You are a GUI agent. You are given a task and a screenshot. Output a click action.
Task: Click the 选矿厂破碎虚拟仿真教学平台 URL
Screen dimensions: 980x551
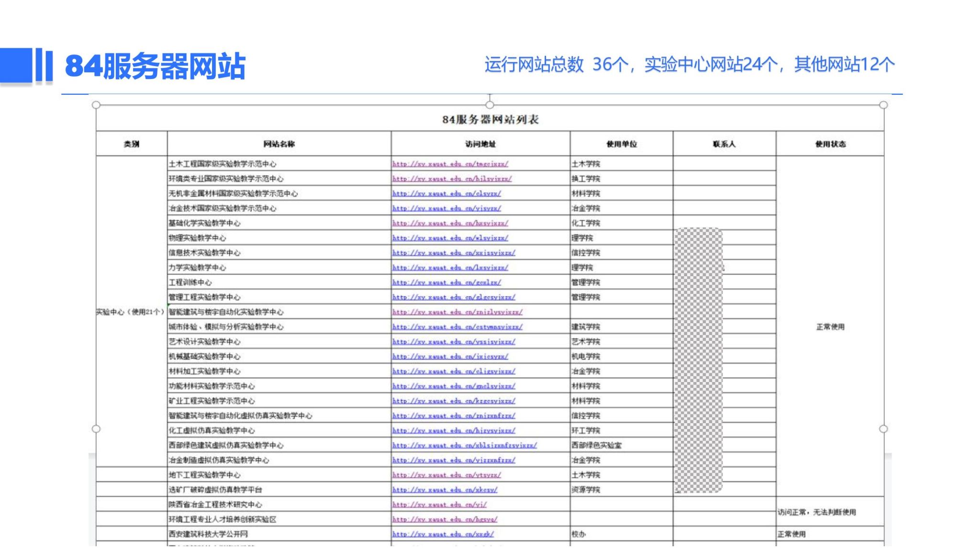click(445, 490)
